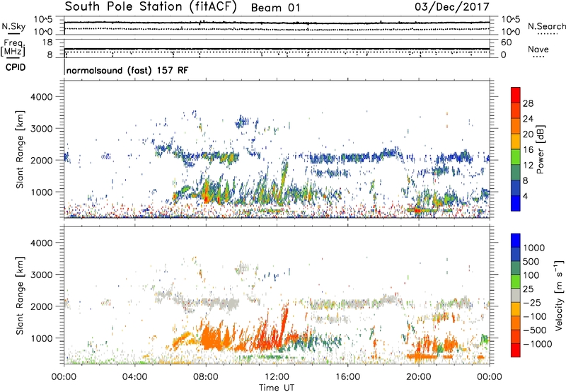Click the 18 tick on frequency axis

click(x=47, y=42)
